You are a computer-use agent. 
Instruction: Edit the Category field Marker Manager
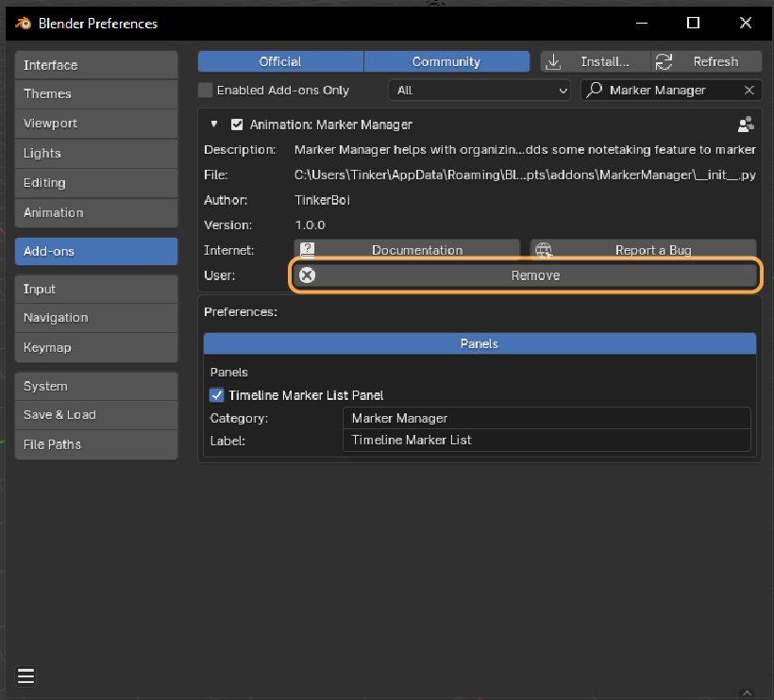point(546,418)
